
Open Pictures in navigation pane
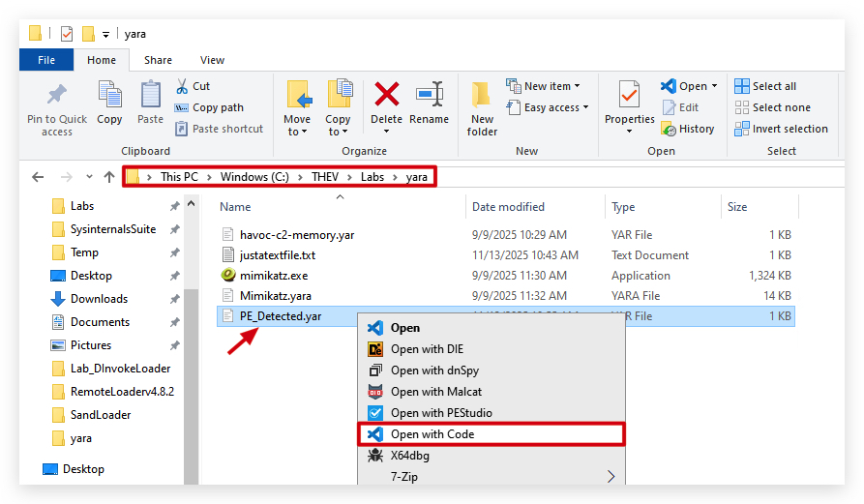(x=91, y=344)
